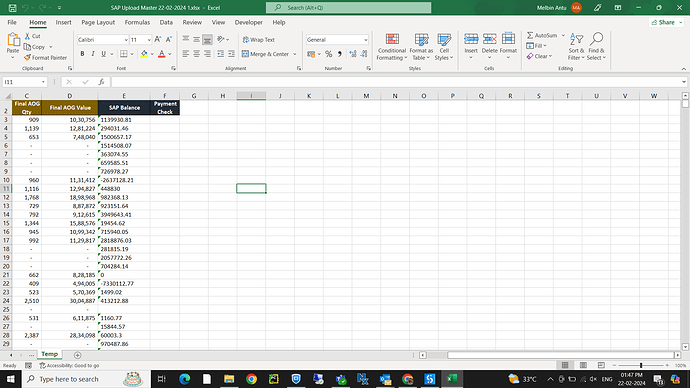Click the Name Box showing I11
The height and width of the screenshot is (388, 690).
click(24, 82)
